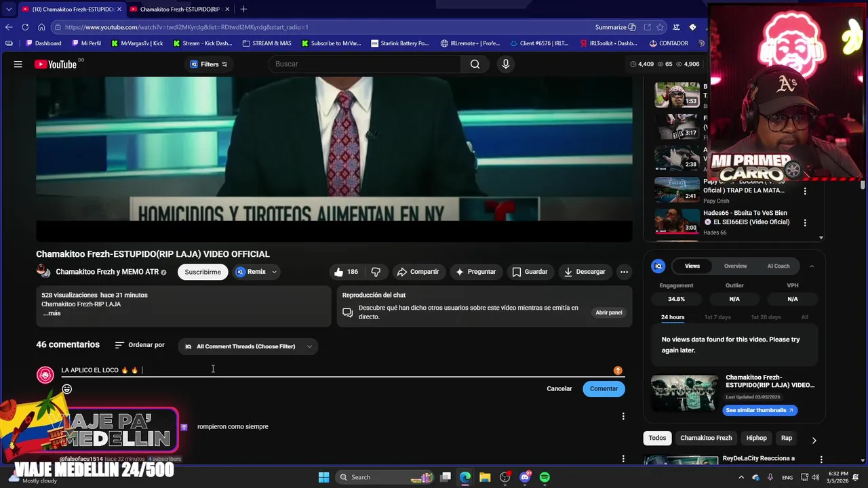868x488 pixels.
Task: Open the All Comment Threads filter dropdown
Action: pos(248,346)
